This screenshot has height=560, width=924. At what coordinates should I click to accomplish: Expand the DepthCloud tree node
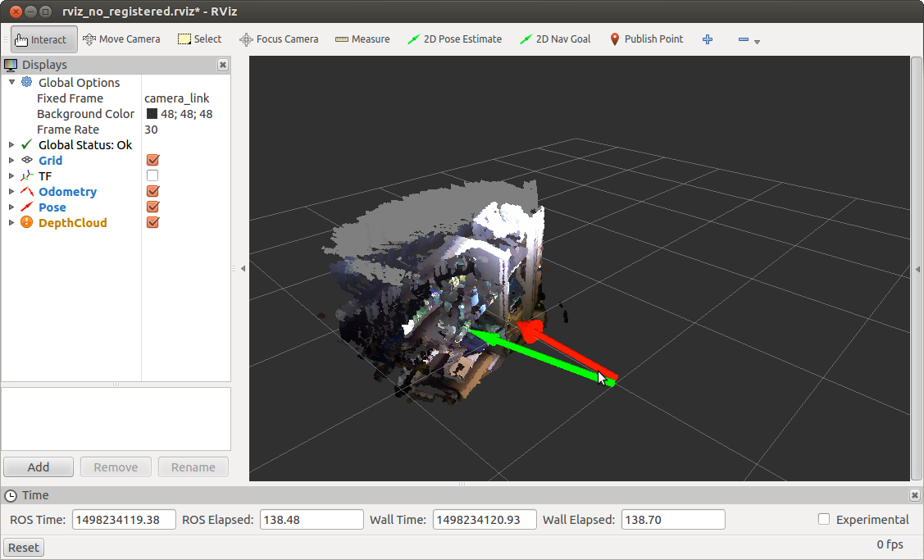click(11, 223)
